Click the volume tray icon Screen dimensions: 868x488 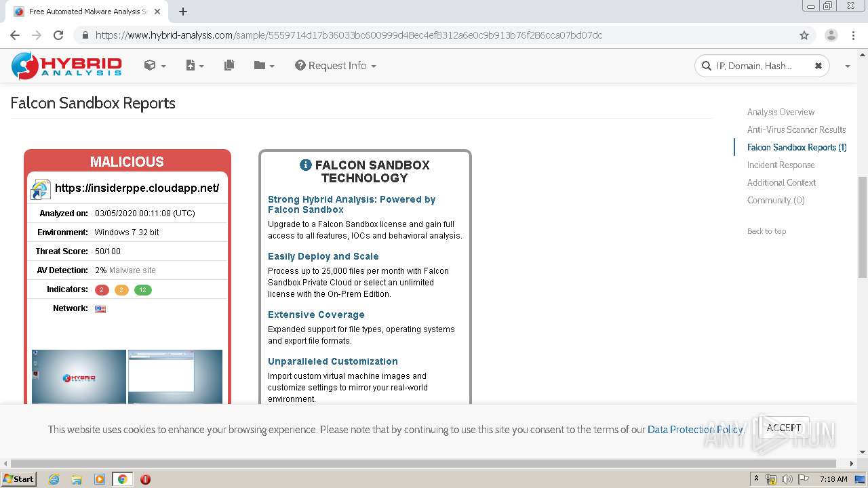pyautogui.click(x=787, y=479)
